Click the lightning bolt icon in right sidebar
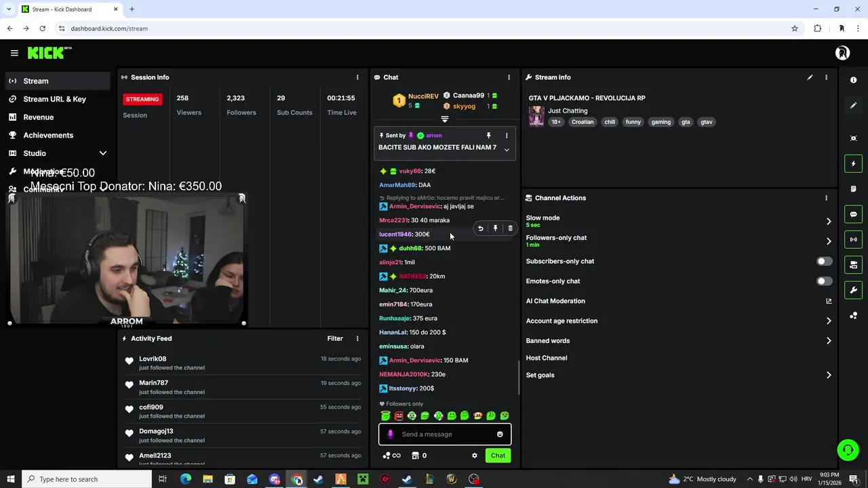 coord(853,163)
